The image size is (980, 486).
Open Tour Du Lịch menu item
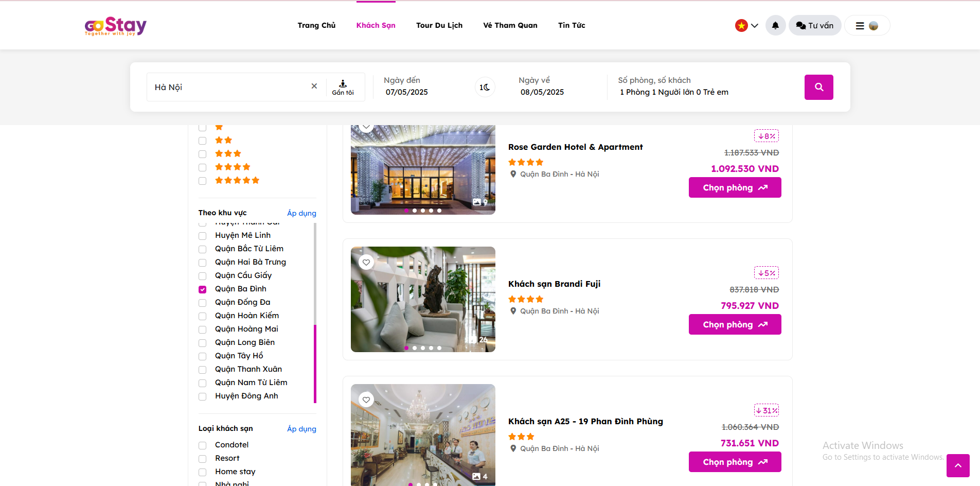(x=439, y=25)
